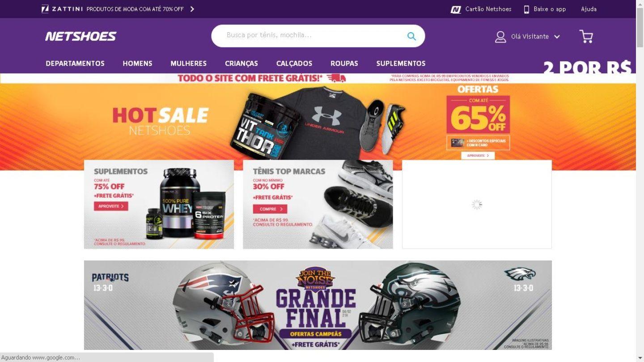Click the magnifier search icon
This screenshot has width=644, height=362.
click(411, 36)
